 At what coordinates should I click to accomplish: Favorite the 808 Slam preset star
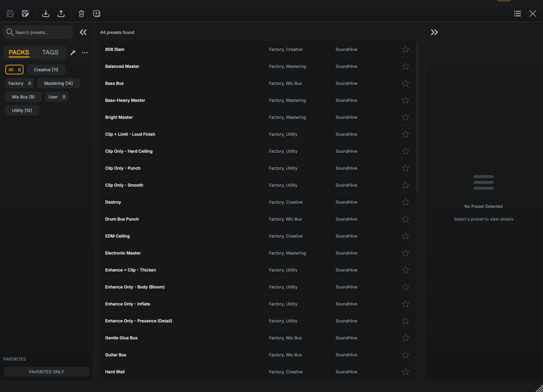point(405,49)
